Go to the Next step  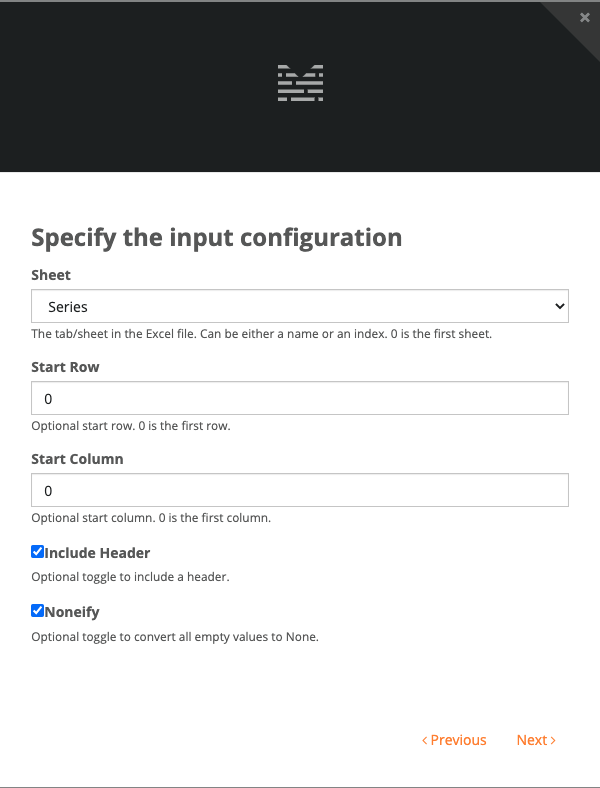click(536, 740)
